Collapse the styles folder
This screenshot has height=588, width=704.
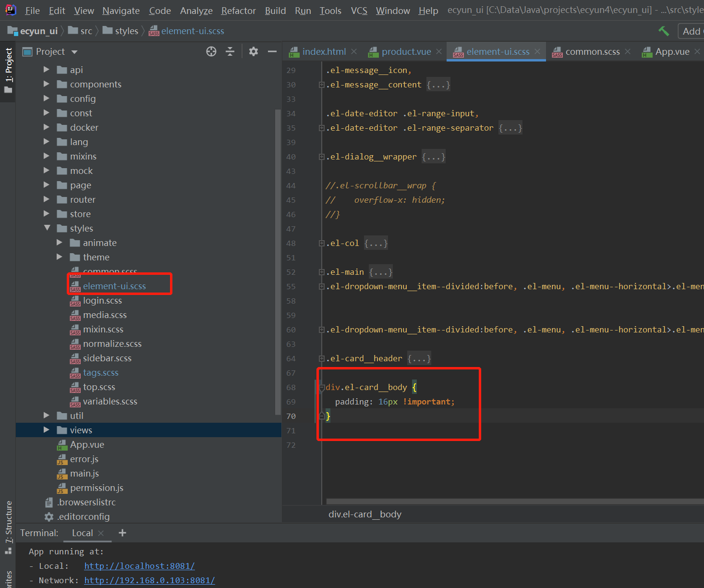(47, 228)
